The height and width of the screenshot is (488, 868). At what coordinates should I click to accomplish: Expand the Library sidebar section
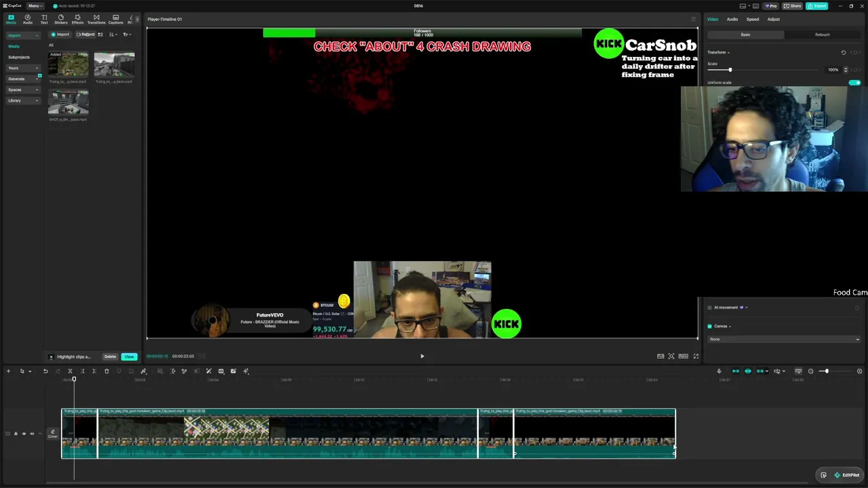(22, 100)
